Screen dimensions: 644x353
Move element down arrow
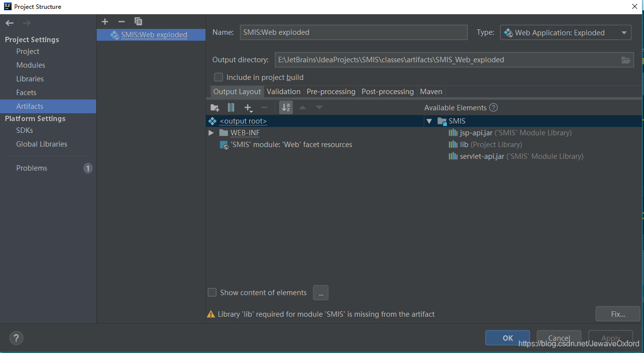click(319, 107)
